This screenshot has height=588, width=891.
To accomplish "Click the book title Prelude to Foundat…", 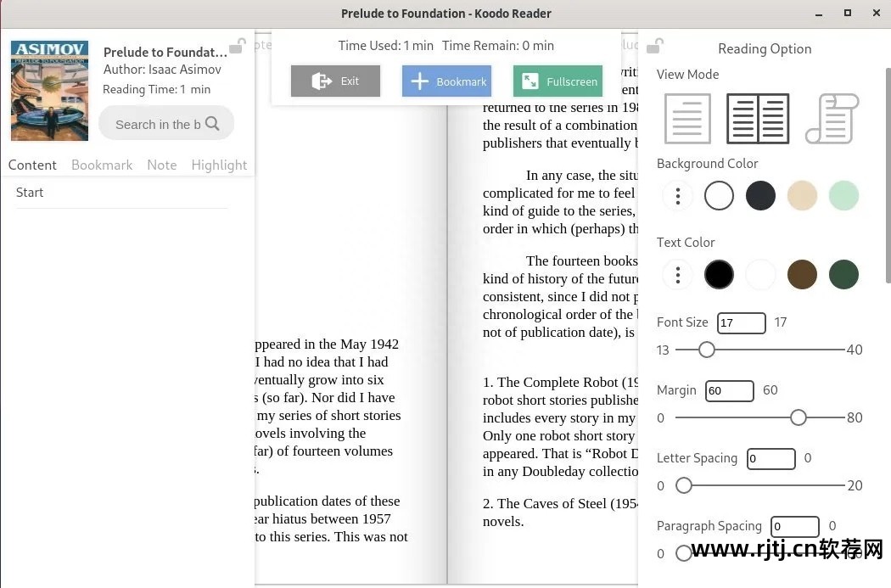I will coord(165,53).
